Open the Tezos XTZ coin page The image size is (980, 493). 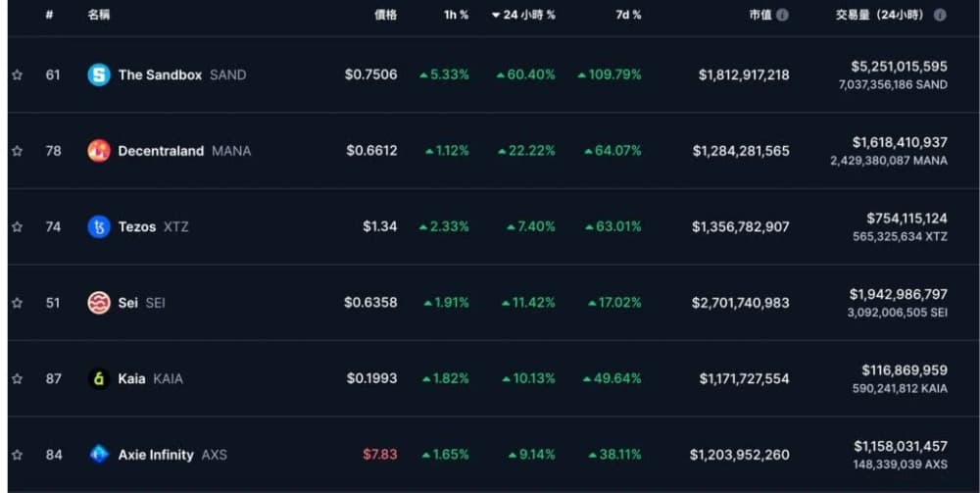click(x=153, y=226)
